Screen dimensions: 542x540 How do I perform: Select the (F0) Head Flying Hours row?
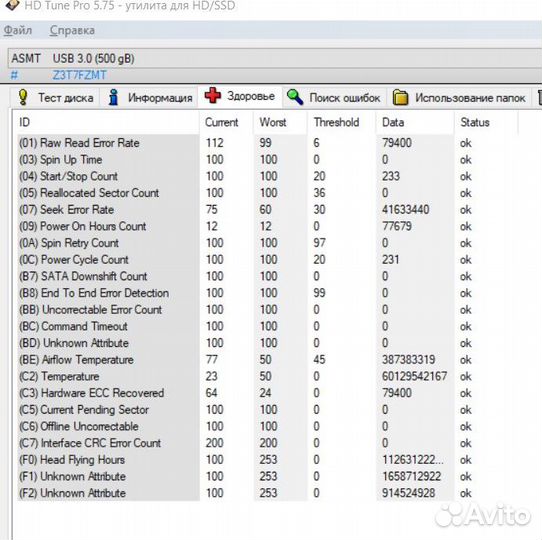(268, 460)
